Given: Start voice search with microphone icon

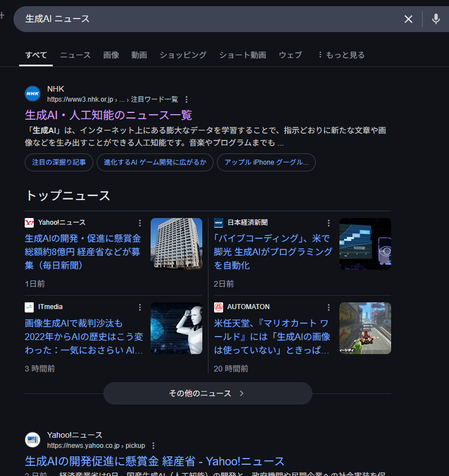Looking at the screenshot, I should pyautogui.click(x=436, y=19).
